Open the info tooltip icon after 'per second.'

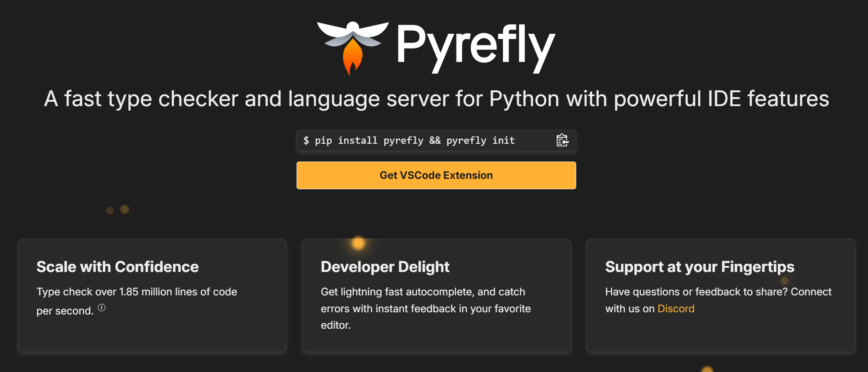pyautogui.click(x=101, y=307)
